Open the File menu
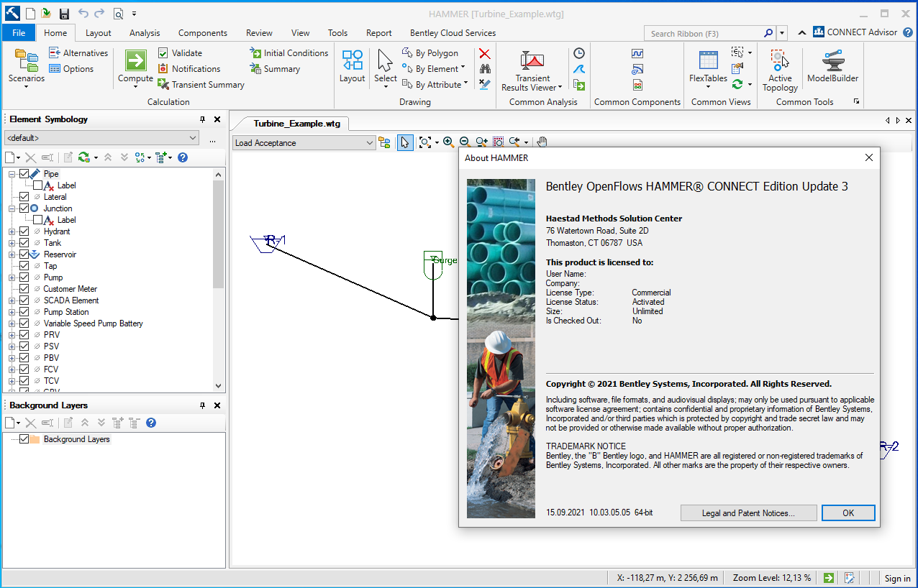Image resolution: width=918 pixels, height=588 pixels. tap(19, 33)
